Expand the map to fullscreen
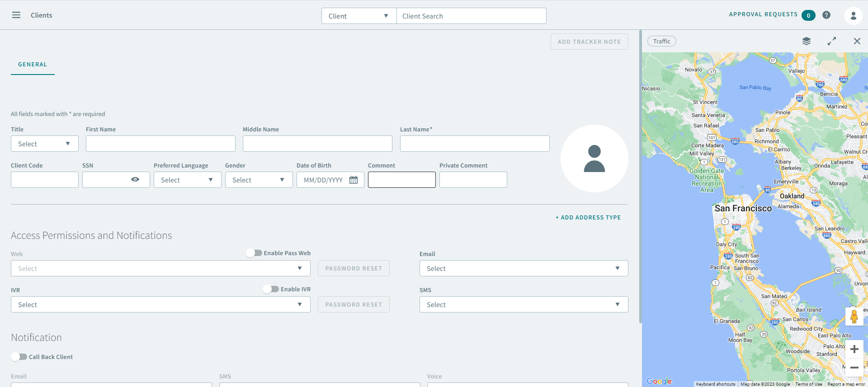Viewport: 868px width, 387px height. (832, 41)
